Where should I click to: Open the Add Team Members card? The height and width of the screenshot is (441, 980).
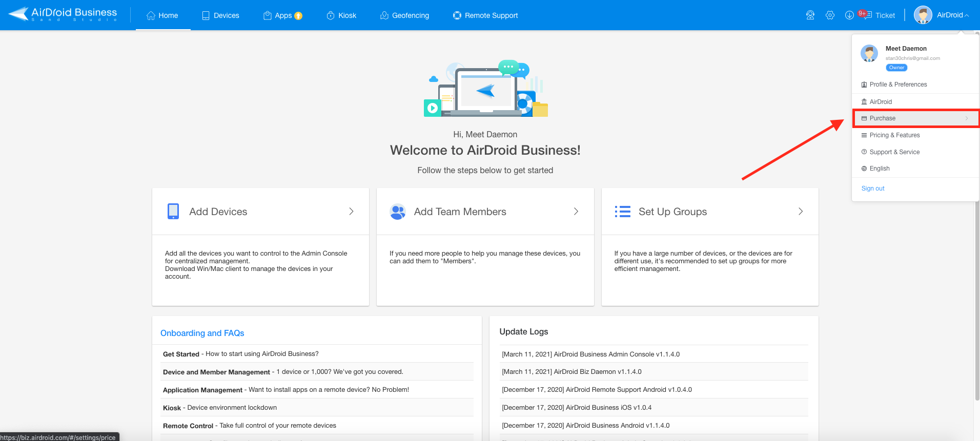[x=485, y=212]
